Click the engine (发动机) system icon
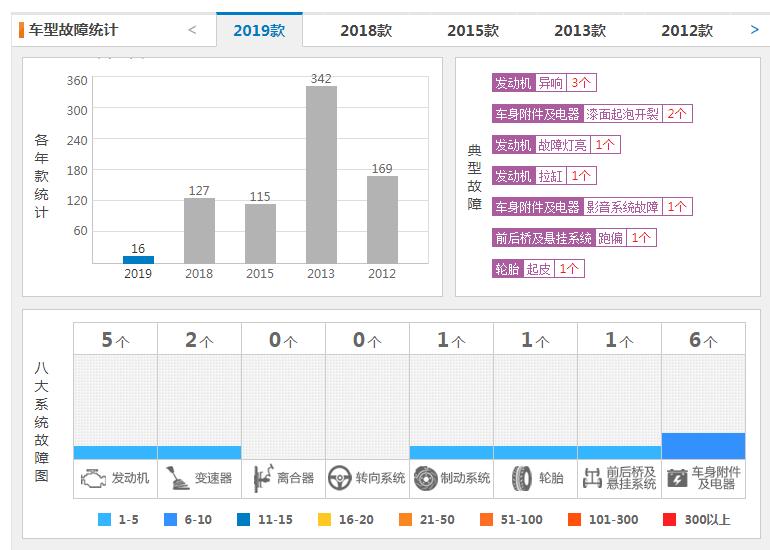This screenshot has width=770, height=550. point(93,478)
